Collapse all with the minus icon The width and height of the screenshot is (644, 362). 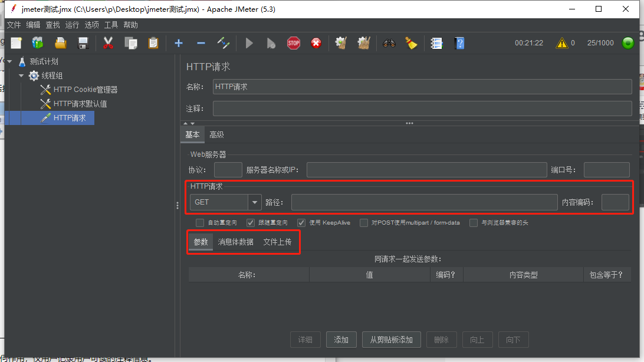[201, 43]
